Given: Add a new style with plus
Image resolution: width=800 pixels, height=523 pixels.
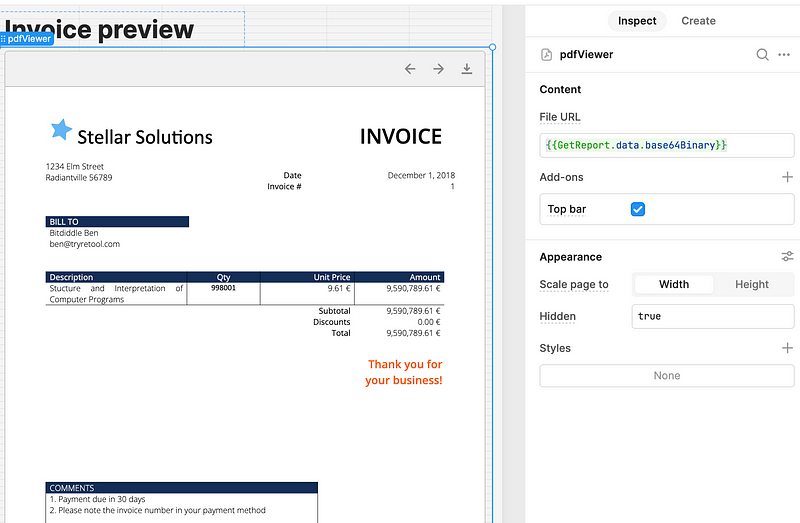Looking at the screenshot, I should pyautogui.click(x=787, y=348).
